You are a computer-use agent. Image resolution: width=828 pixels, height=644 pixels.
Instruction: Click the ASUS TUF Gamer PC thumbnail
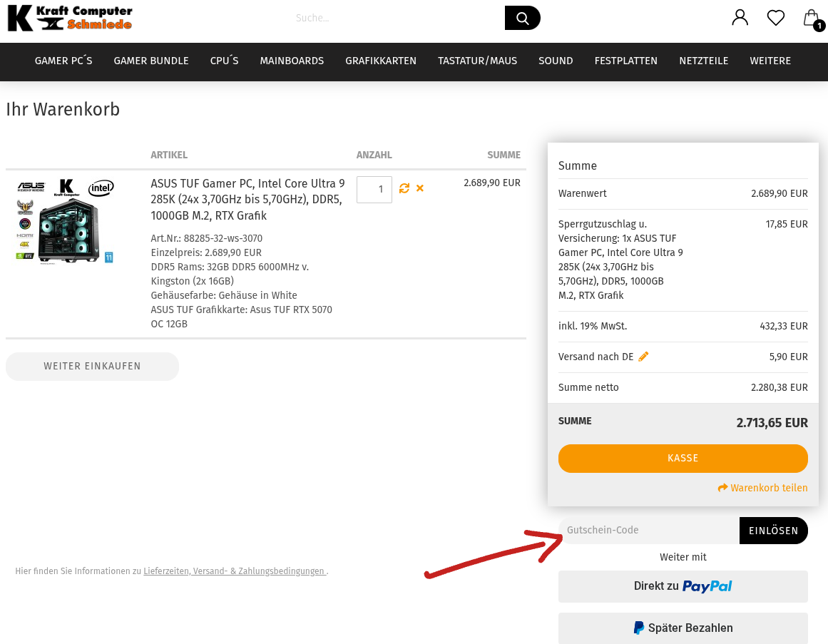[66, 221]
